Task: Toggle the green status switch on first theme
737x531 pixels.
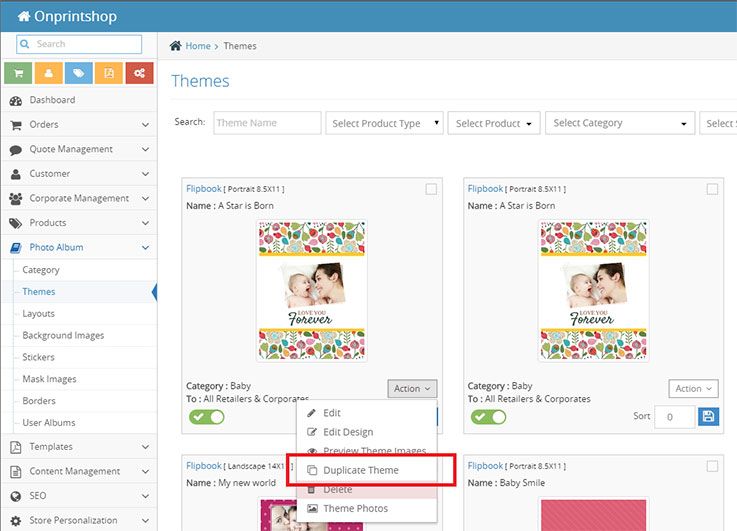Action: coord(205,417)
